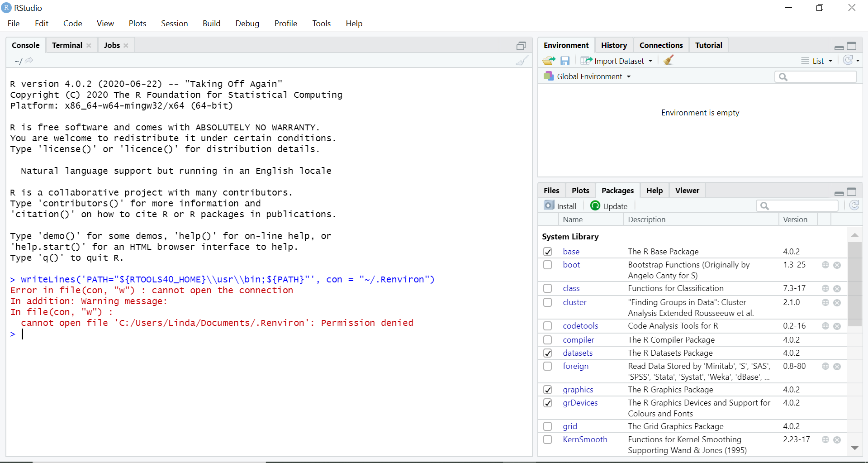
Task: Click the packages list scrollbar thumb
Action: pos(854,284)
